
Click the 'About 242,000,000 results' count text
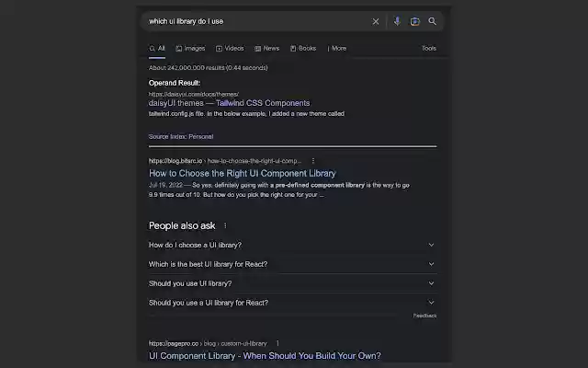209,68
